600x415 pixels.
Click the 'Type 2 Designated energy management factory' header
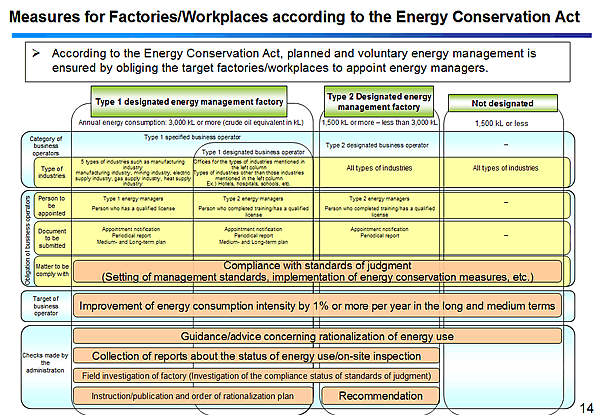pyautogui.click(x=379, y=102)
